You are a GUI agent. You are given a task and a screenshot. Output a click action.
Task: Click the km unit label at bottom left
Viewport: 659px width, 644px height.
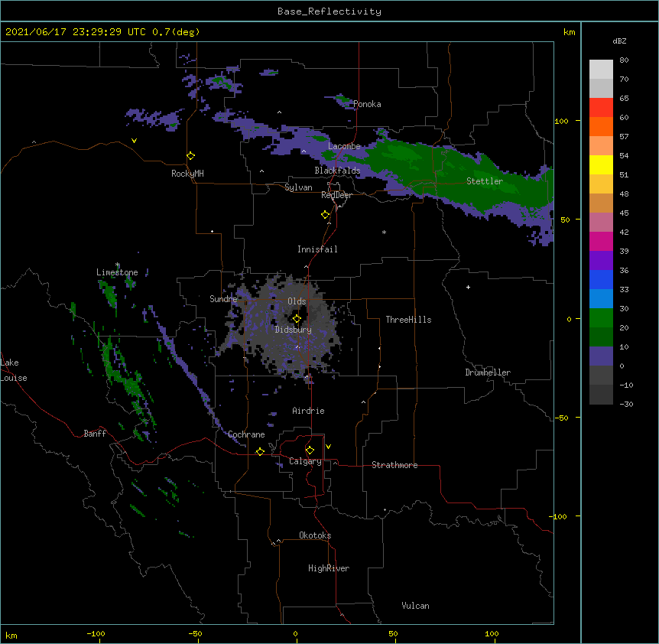tap(11, 635)
